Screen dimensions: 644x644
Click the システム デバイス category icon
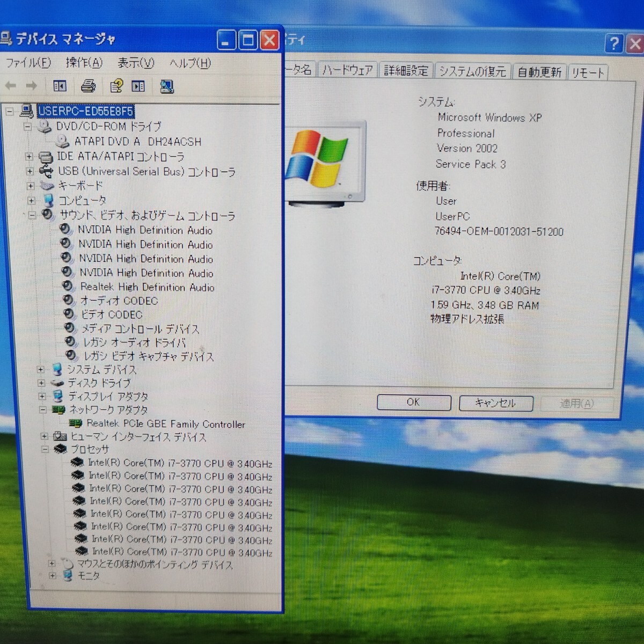coord(57,369)
